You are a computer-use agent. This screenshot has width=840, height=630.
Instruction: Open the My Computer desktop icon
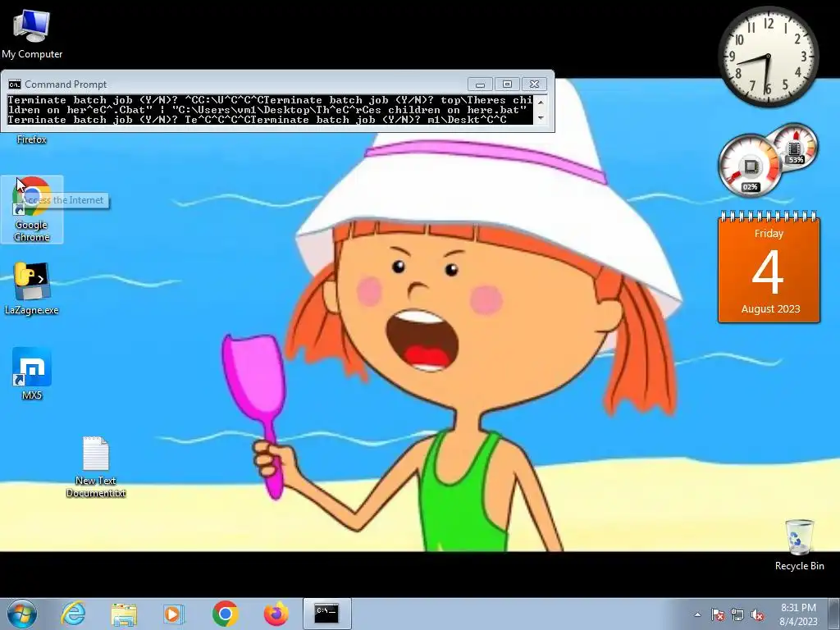(32, 34)
